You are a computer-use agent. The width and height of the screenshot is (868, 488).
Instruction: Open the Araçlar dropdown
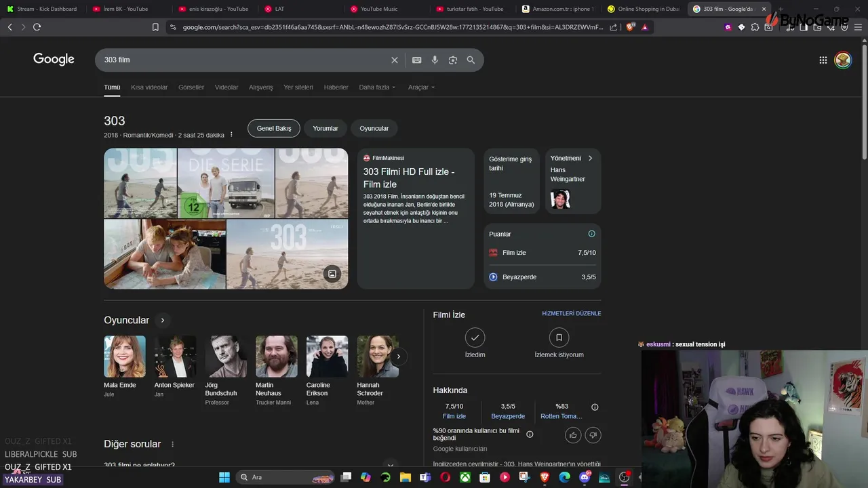tap(421, 87)
